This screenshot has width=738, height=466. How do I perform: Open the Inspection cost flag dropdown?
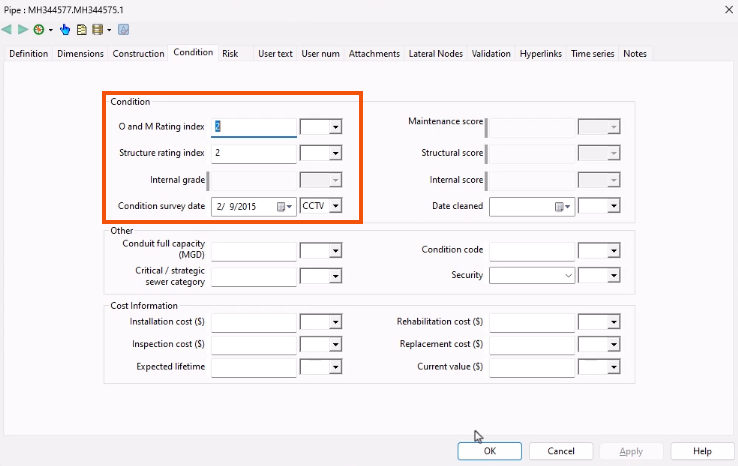point(335,344)
